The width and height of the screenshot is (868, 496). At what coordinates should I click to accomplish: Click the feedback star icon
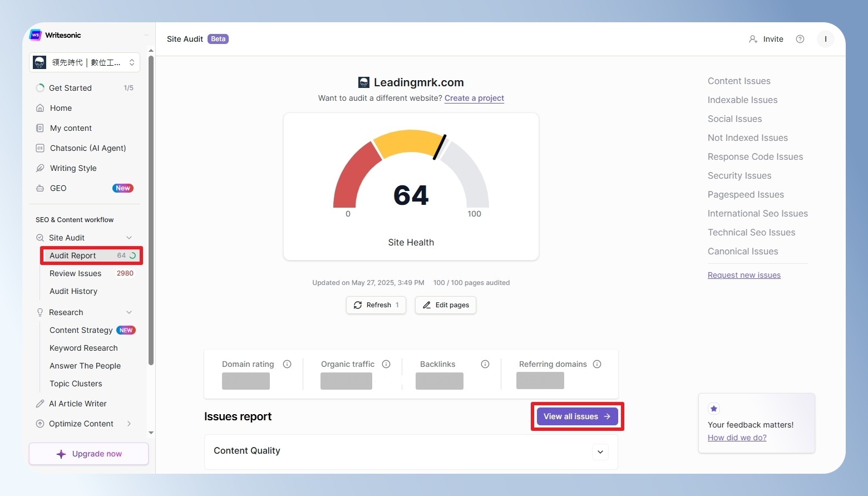point(714,409)
